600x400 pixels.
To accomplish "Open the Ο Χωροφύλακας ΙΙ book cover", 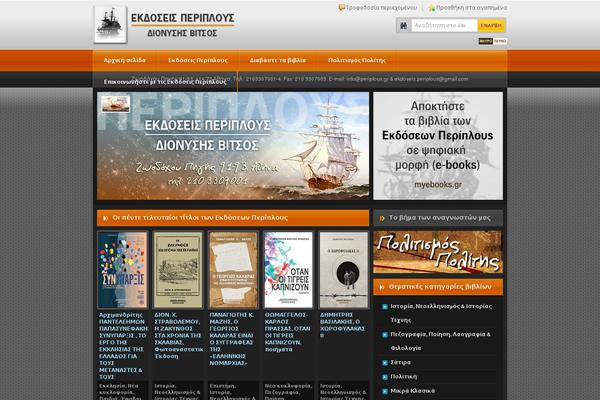I will [x=344, y=269].
